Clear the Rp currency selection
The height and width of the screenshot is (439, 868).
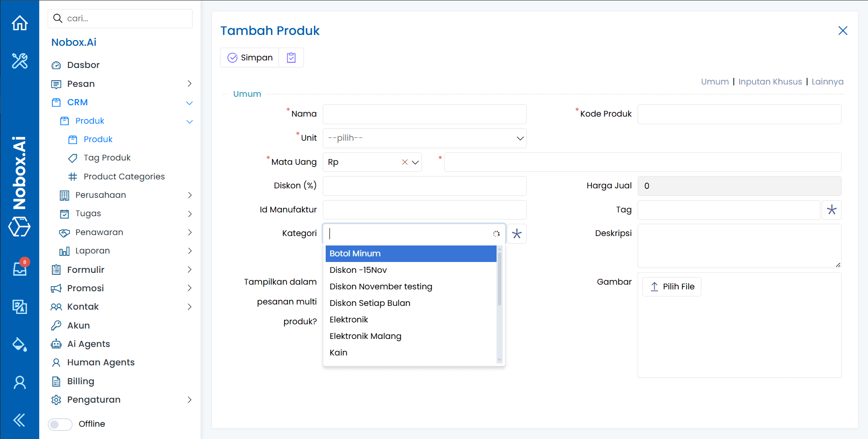405,162
